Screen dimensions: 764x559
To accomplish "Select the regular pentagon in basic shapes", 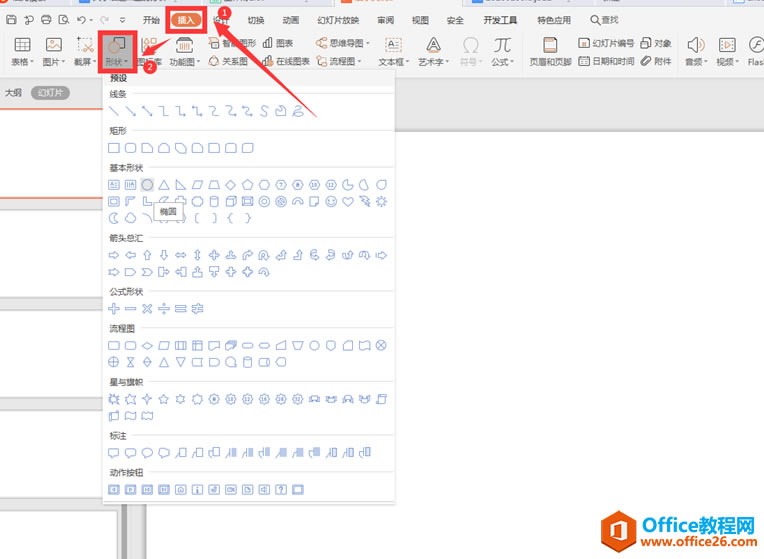I will coord(248,185).
